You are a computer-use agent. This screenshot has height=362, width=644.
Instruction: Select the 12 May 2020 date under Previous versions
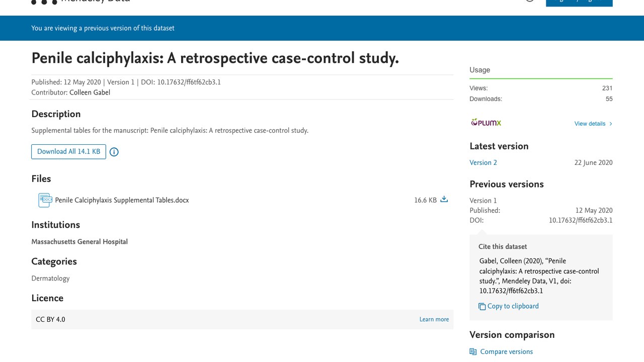(x=594, y=211)
